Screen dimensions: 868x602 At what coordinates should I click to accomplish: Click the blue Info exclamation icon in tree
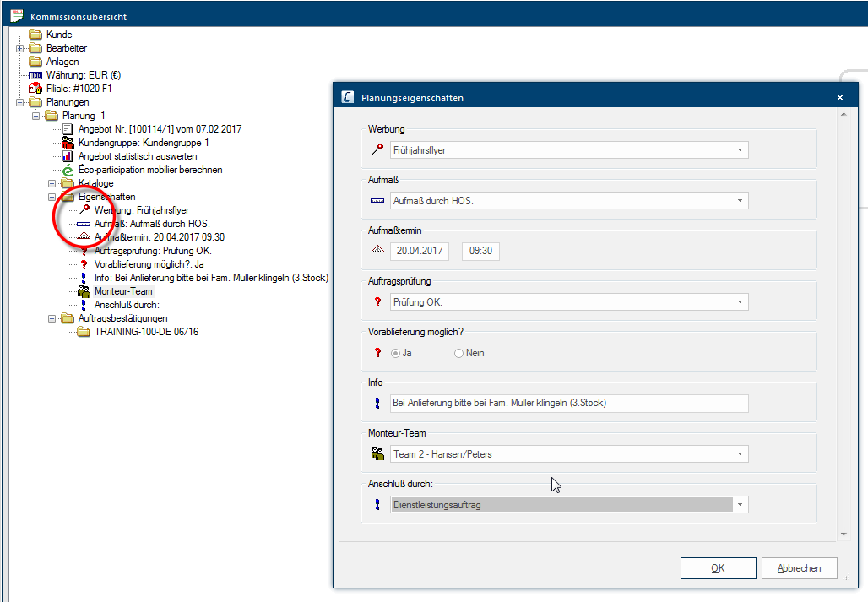click(84, 278)
